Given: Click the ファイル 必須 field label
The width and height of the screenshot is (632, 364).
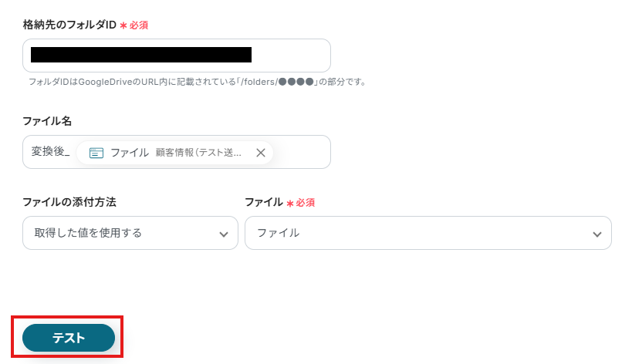Looking at the screenshot, I should tap(263, 202).
